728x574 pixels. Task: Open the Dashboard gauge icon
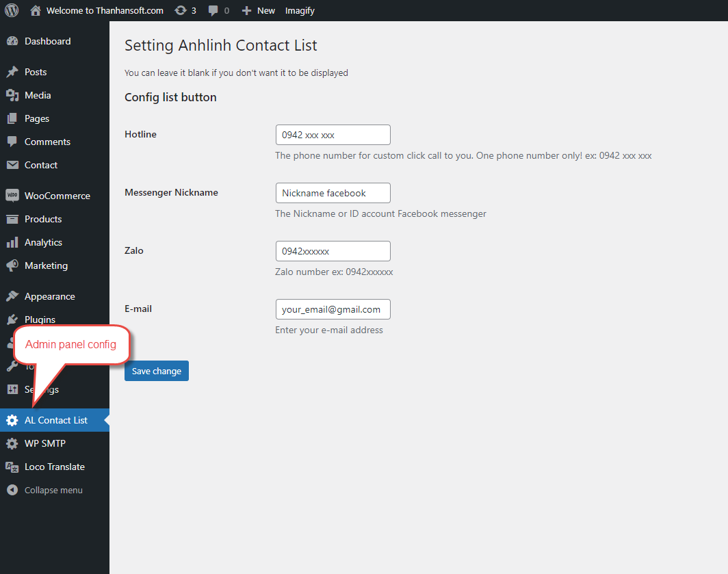click(12, 41)
